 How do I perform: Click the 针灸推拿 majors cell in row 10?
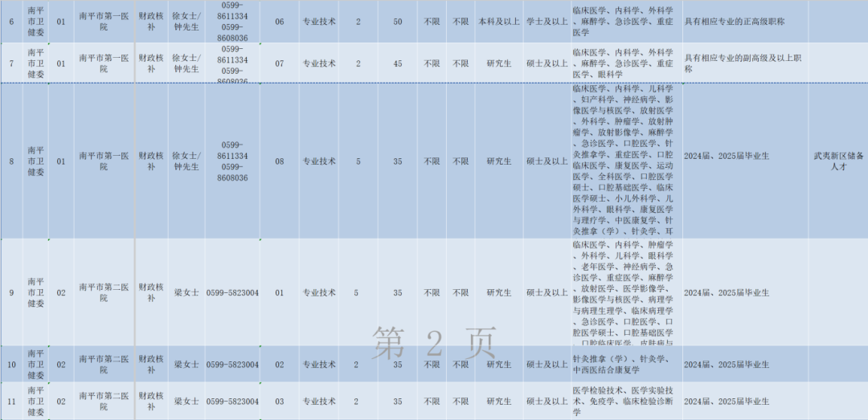623,365
